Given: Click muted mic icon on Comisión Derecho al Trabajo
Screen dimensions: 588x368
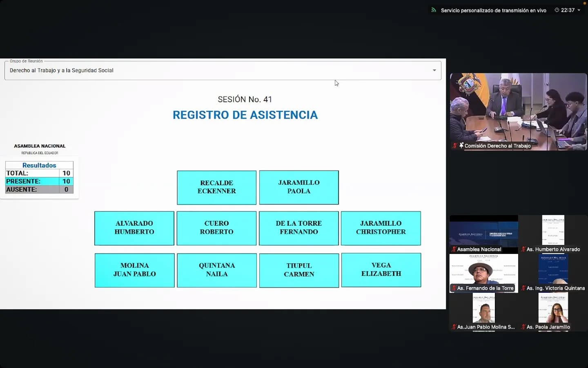Looking at the screenshot, I should pos(454,146).
